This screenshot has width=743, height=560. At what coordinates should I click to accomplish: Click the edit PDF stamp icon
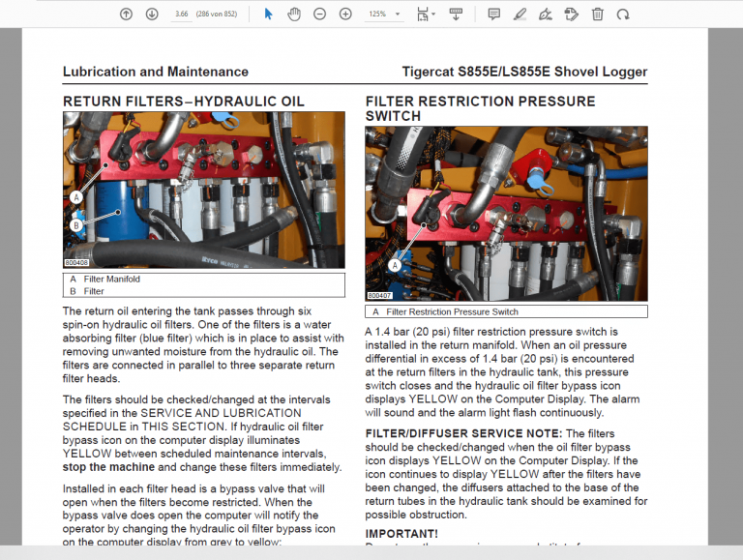[572, 15]
